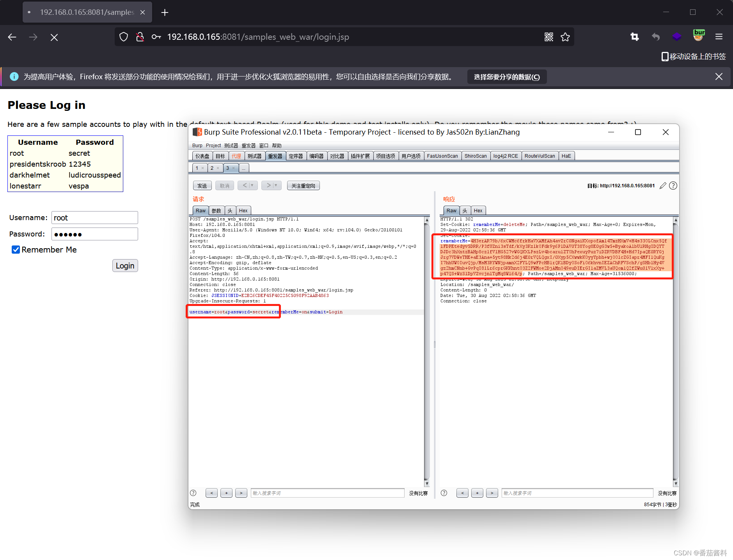Image resolution: width=733 pixels, height=560 pixels.
Task: Go back in the Firefox browser
Action: click(12, 37)
